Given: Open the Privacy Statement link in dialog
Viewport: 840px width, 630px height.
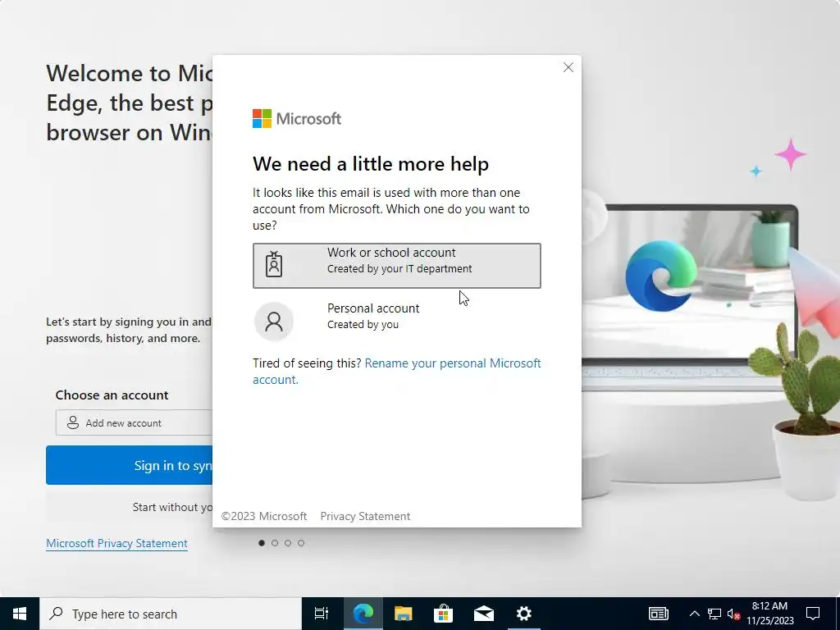Looking at the screenshot, I should pyautogui.click(x=365, y=516).
